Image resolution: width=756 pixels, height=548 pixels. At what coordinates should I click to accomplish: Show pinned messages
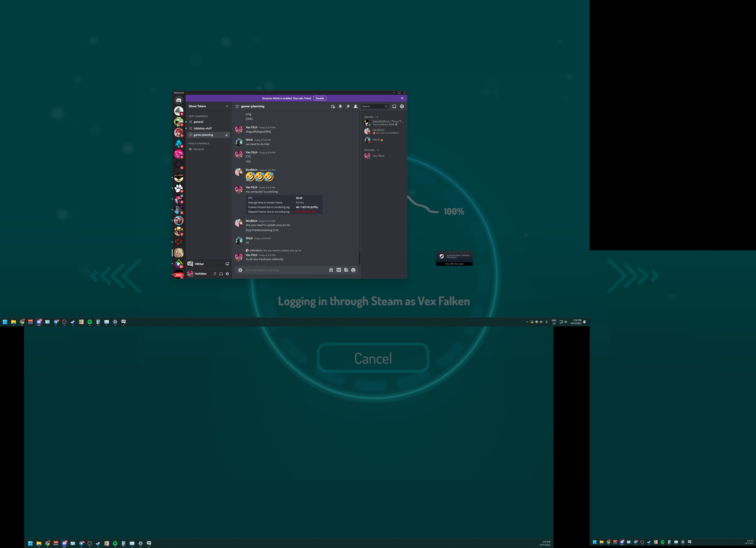tap(348, 106)
